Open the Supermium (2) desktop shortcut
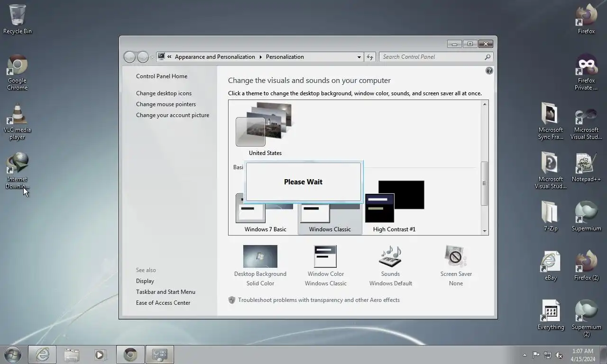Viewport: 607px width, 364px height. (586, 318)
